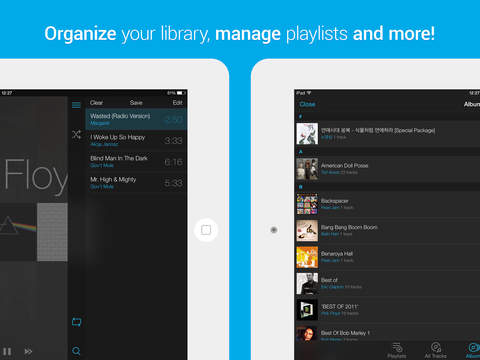Tap the Backspacer album cover
Screen dimensions: 480x360
(x=307, y=204)
